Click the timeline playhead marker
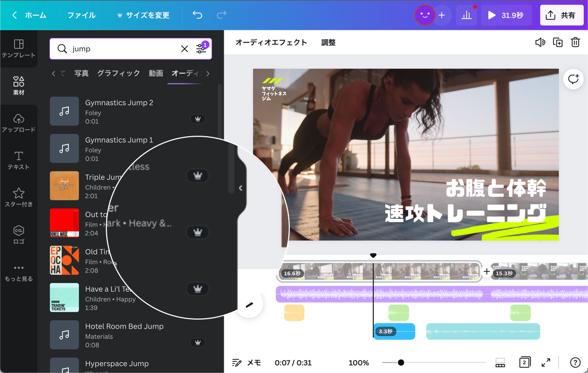This screenshot has width=588, height=373. (373, 255)
